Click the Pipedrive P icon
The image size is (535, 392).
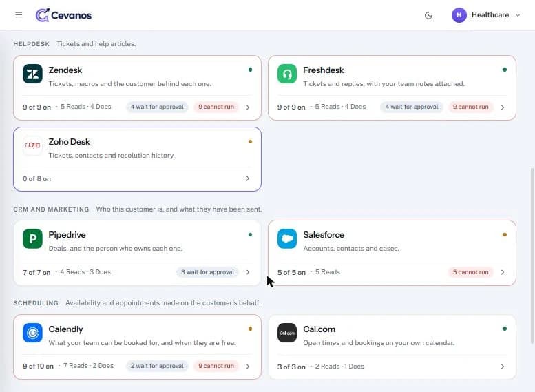click(x=33, y=238)
